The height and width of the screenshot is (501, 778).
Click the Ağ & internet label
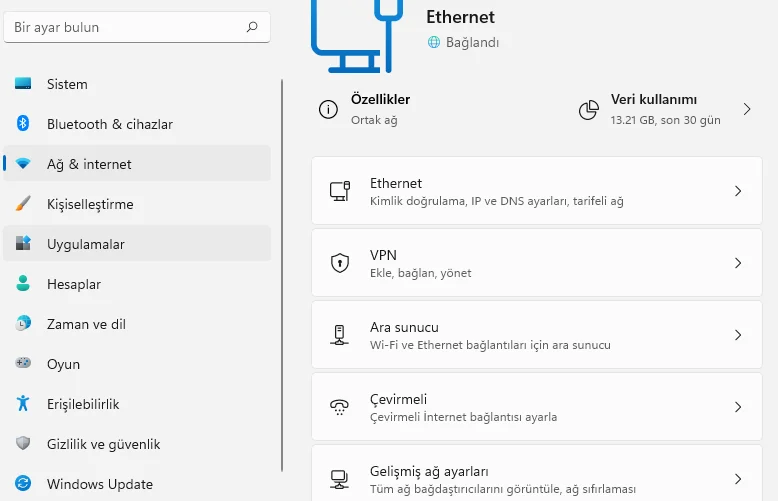[x=89, y=164]
